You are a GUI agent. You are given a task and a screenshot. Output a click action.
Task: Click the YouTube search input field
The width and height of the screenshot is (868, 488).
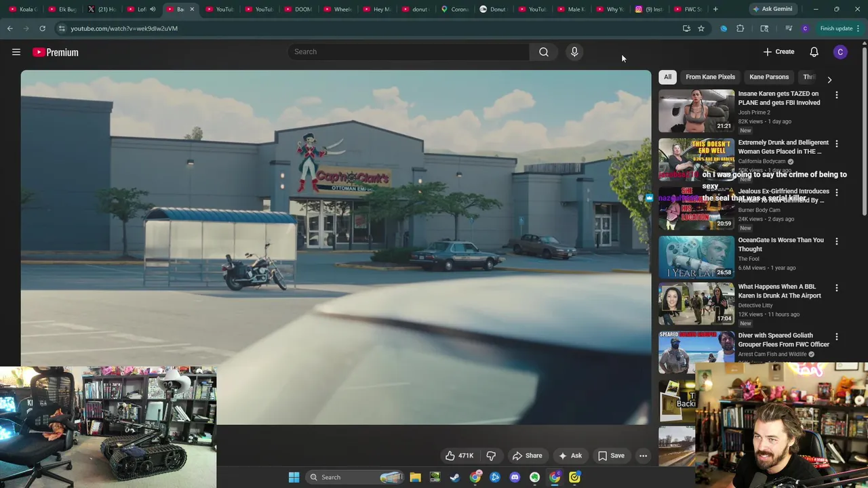click(409, 52)
